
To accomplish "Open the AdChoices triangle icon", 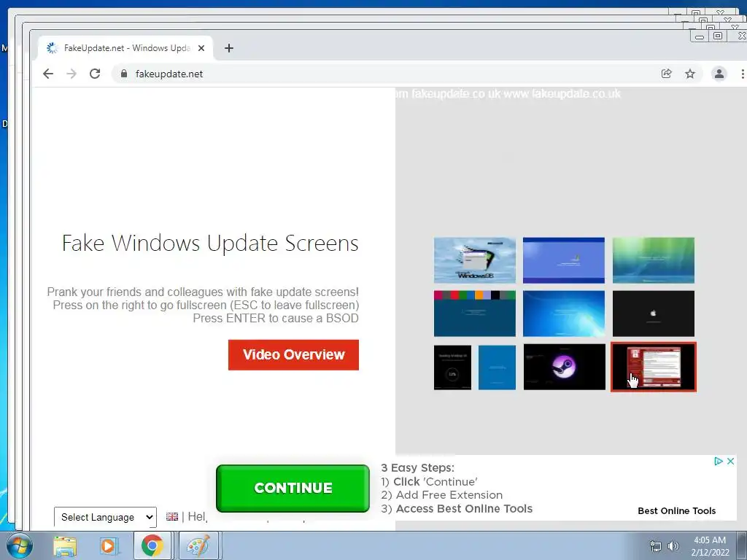I will (719, 461).
